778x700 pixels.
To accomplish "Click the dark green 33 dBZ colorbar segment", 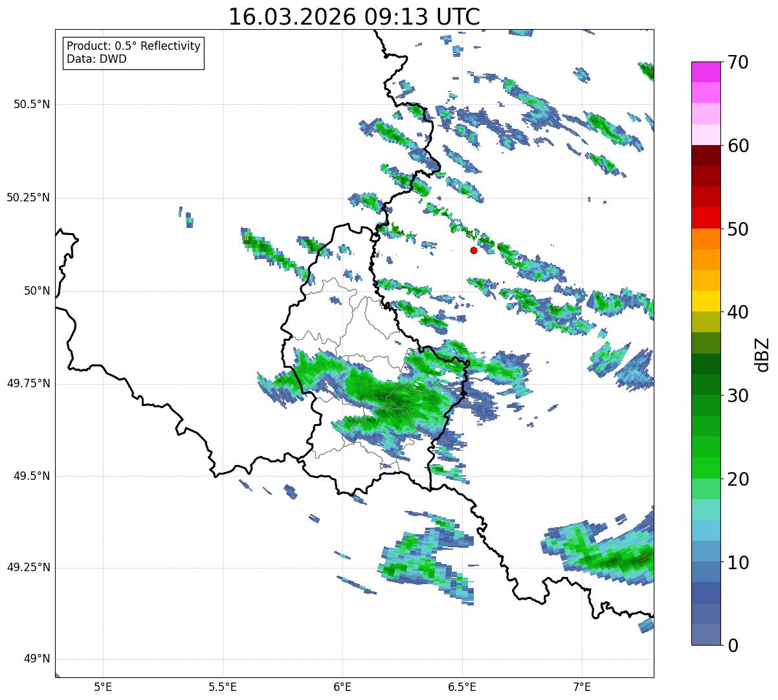I will [x=706, y=364].
